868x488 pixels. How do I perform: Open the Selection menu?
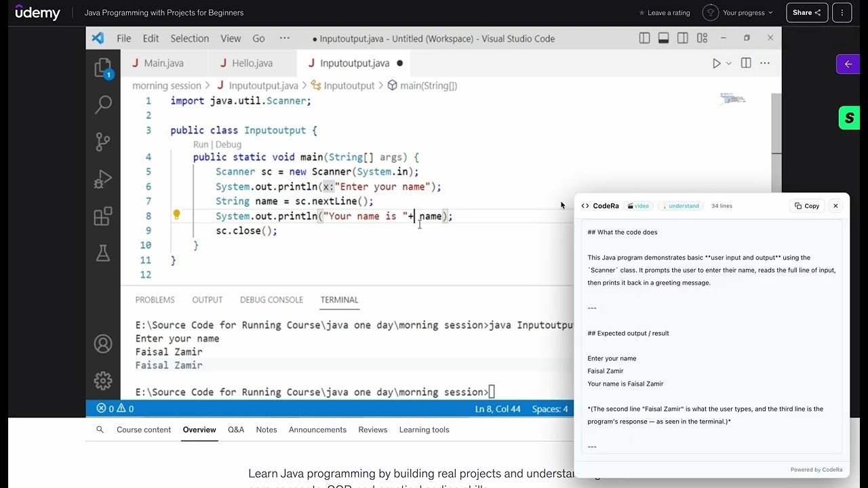tap(190, 39)
